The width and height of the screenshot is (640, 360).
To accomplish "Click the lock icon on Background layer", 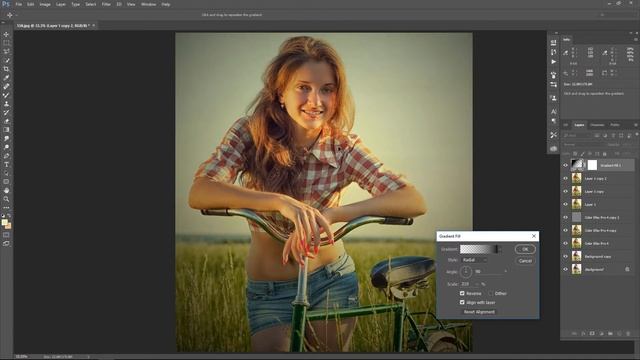I will [x=627, y=269].
